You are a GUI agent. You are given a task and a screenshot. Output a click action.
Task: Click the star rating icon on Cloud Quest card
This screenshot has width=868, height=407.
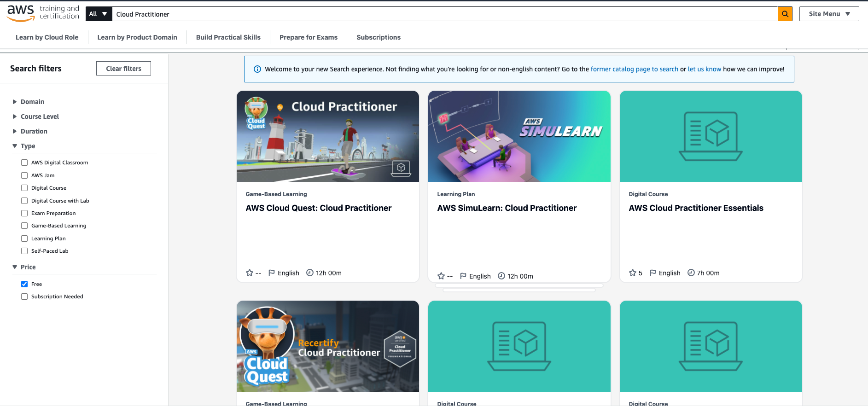tap(250, 273)
